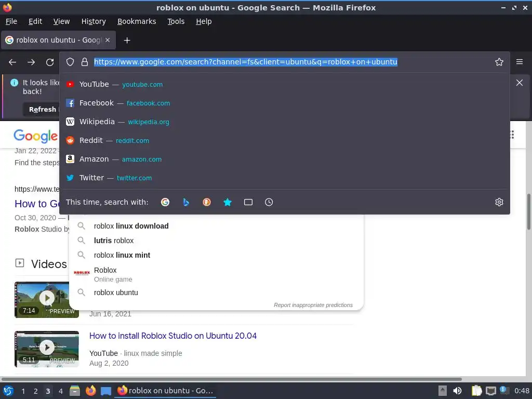Search History with the clock icon
Viewport: 532px width, 399px height.
[x=269, y=202]
